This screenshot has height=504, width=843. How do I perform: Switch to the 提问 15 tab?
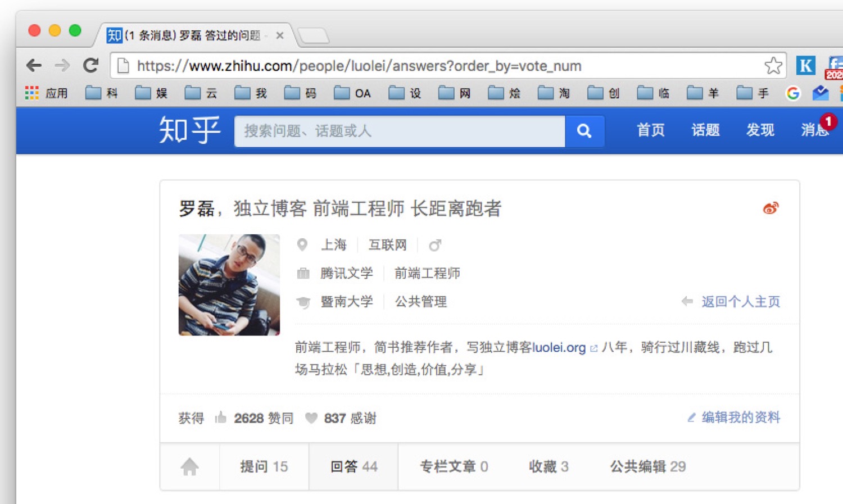(264, 466)
